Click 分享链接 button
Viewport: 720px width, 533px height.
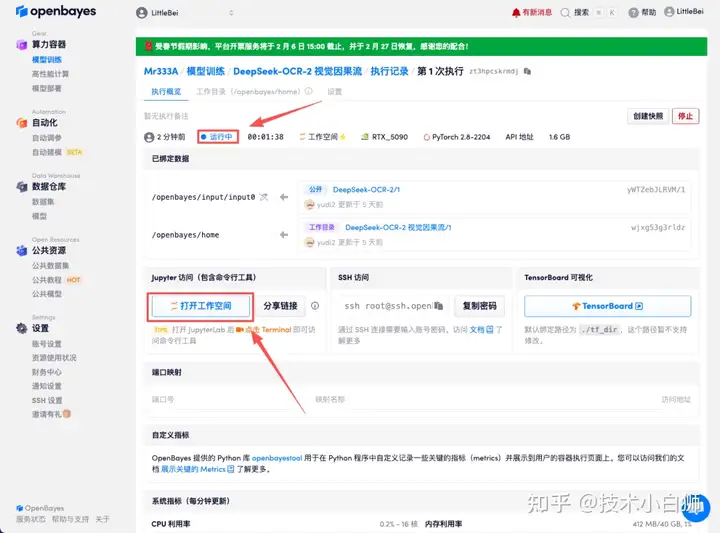(x=280, y=306)
